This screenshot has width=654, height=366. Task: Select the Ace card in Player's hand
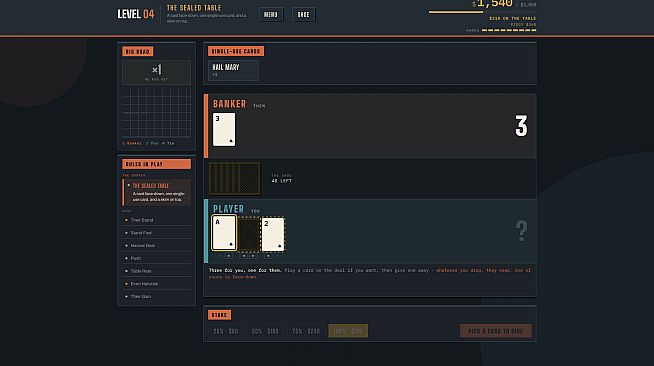(224, 233)
